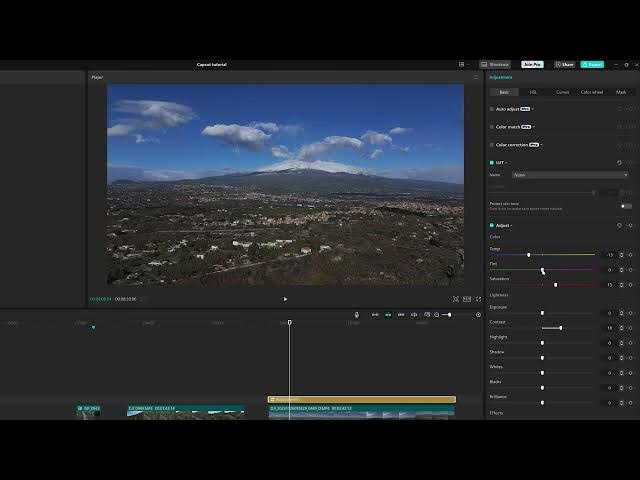640x480 pixels.
Task: Add keyframe diamond for Highlight
Action: (631, 343)
